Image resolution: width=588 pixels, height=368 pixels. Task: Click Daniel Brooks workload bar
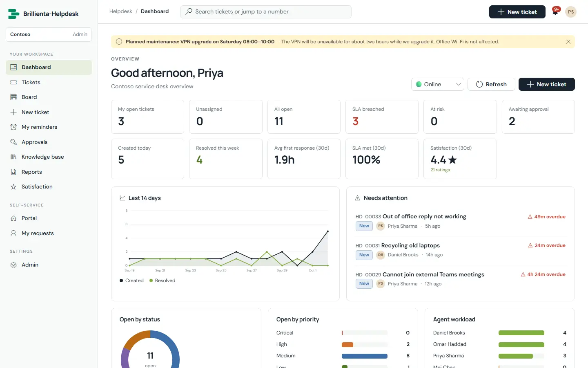521,333
